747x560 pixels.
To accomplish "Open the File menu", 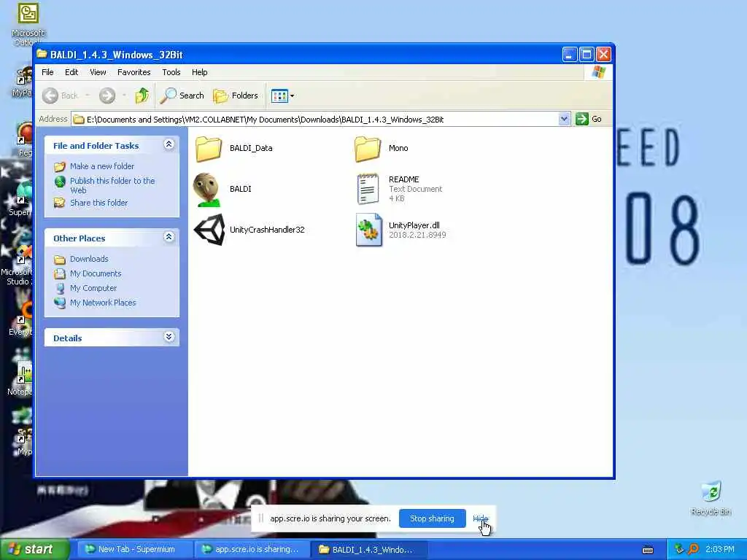I will (47, 72).
